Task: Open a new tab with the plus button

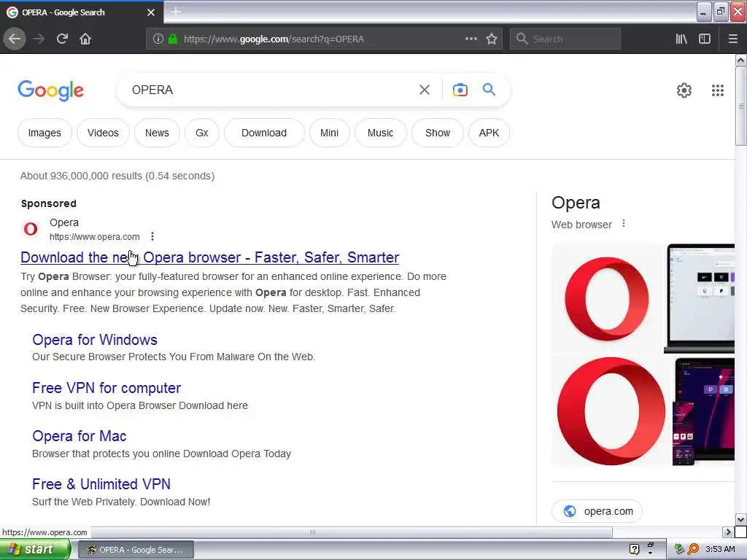Action: point(176,12)
